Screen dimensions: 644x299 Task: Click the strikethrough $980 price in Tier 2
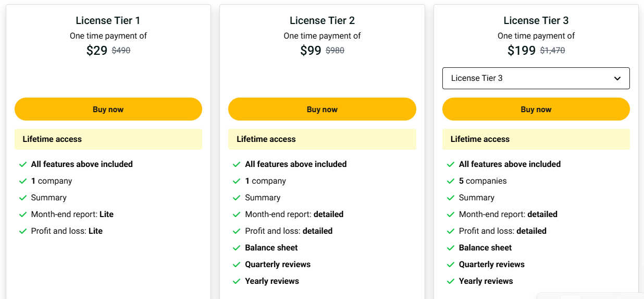(x=335, y=51)
